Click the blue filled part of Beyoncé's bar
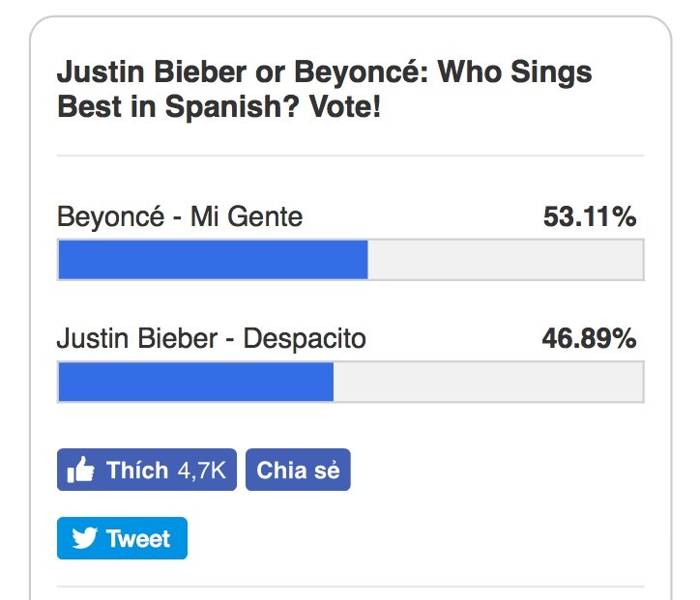 [x=213, y=260]
